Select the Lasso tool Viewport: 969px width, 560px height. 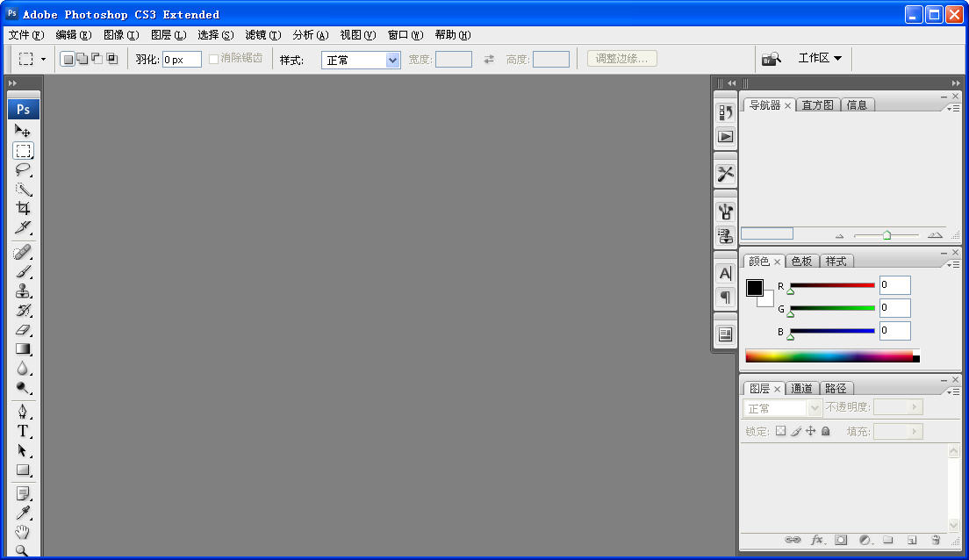click(23, 169)
